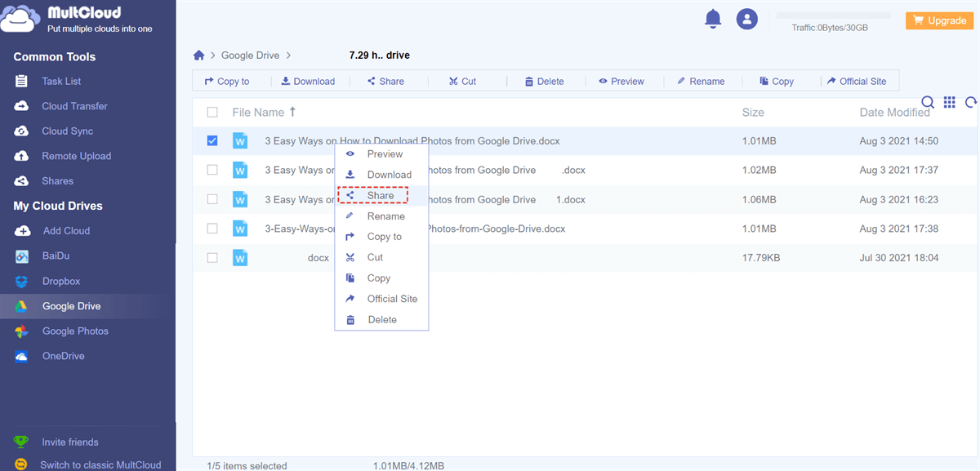Choose Share from the context menu
Image resolution: width=980 pixels, height=471 pixels.
pos(380,196)
